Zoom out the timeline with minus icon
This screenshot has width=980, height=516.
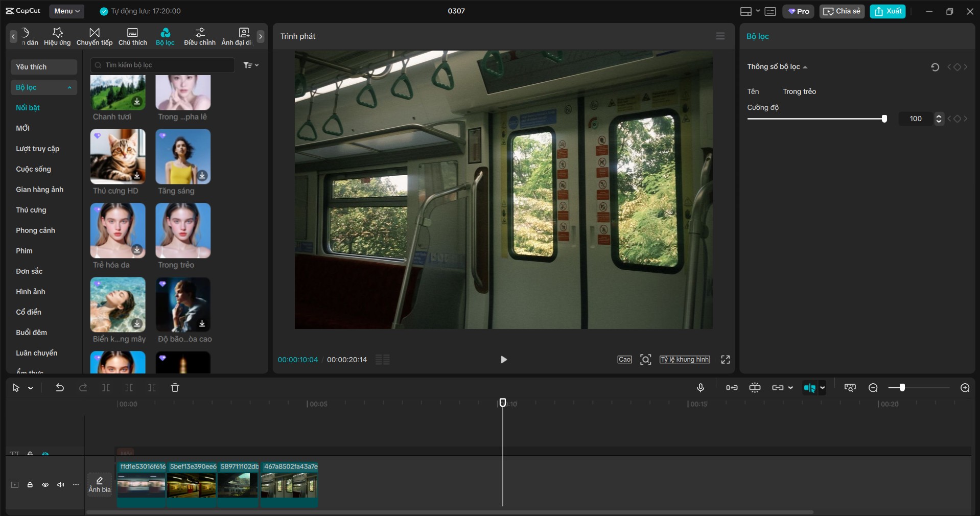tap(873, 388)
